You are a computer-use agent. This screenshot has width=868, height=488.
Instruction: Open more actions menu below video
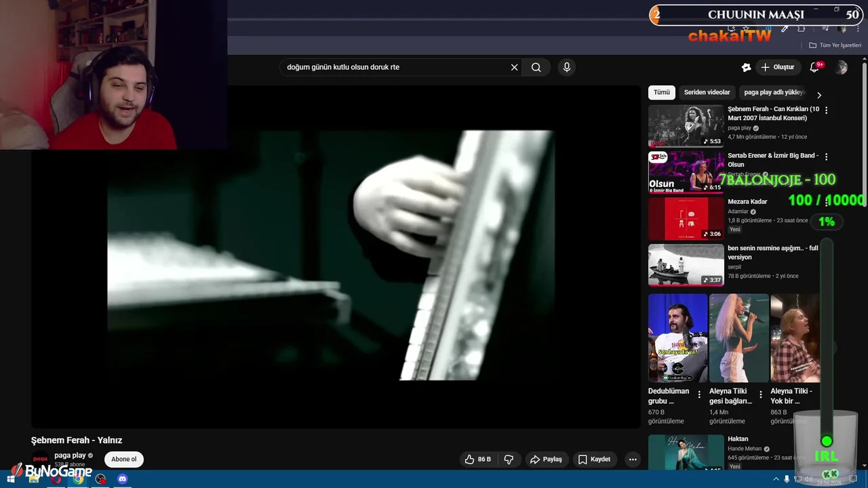(633, 460)
